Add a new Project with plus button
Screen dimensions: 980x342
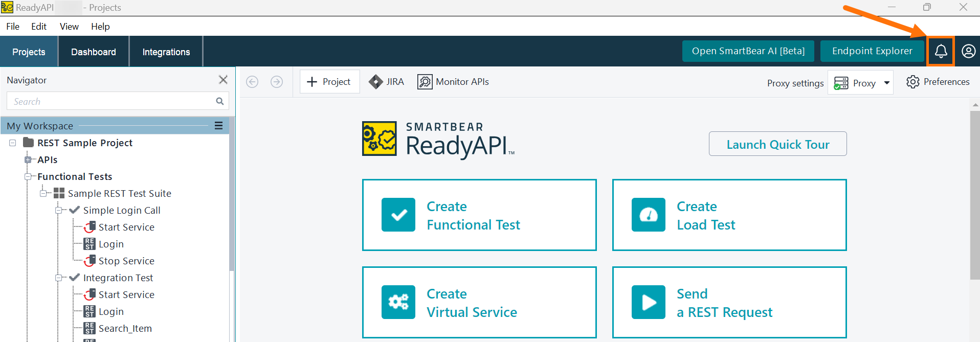pyautogui.click(x=329, y=82)
